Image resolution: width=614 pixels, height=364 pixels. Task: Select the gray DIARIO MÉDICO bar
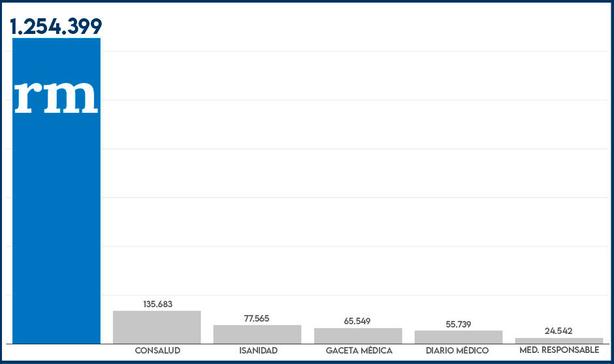click(x=459, y=337)
